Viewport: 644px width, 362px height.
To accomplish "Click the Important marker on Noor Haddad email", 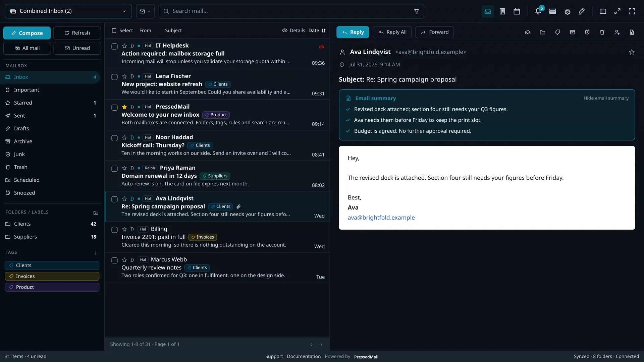I will pyautogui.click(x=132, y=138).
